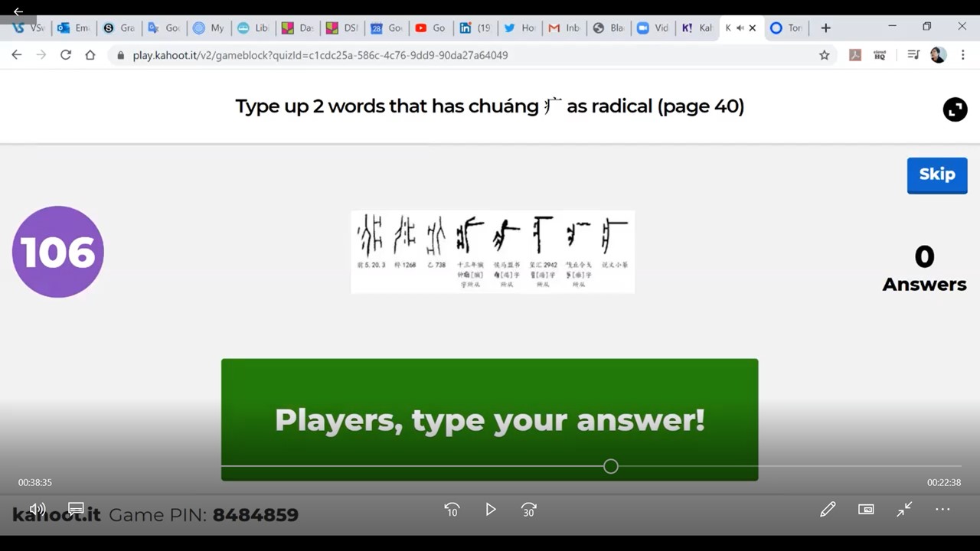980x551 pixels.
Task: Skip back 10 seconds
Action: [452, 510]
